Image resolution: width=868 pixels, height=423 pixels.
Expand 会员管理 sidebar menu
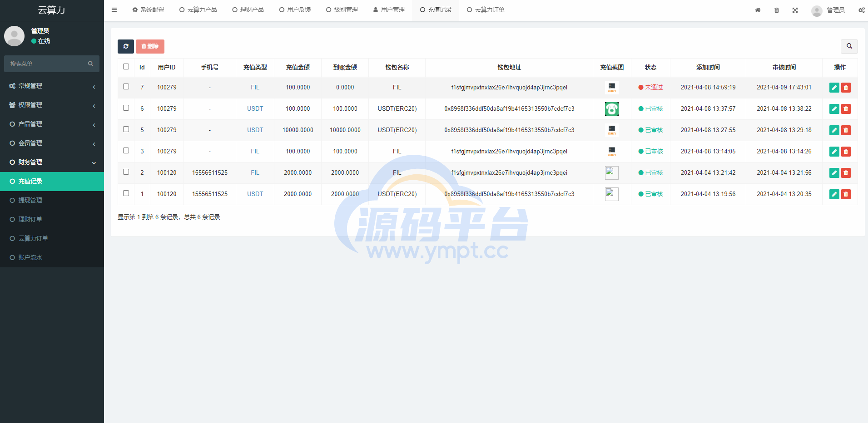coord(52,143)
